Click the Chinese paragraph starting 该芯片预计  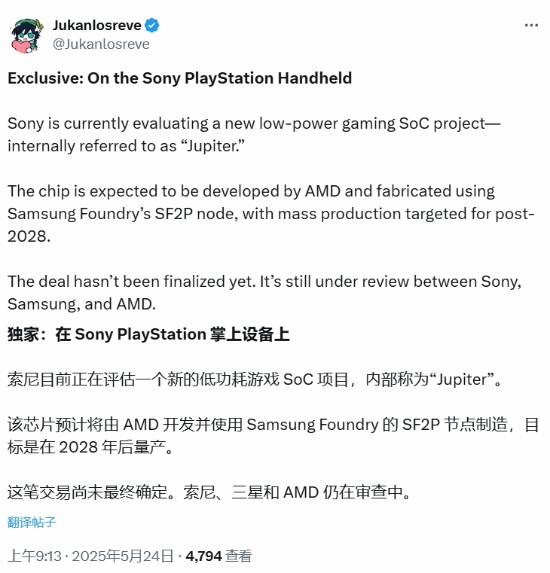pos(273,436)
